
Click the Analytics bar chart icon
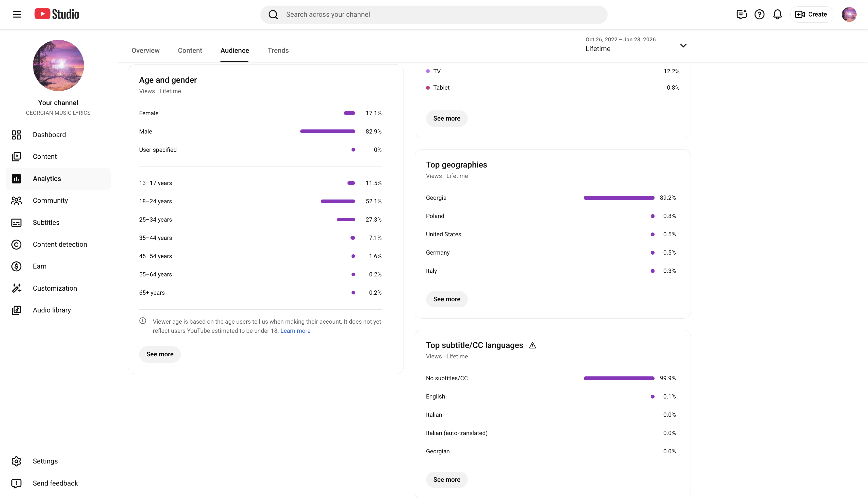16,178
